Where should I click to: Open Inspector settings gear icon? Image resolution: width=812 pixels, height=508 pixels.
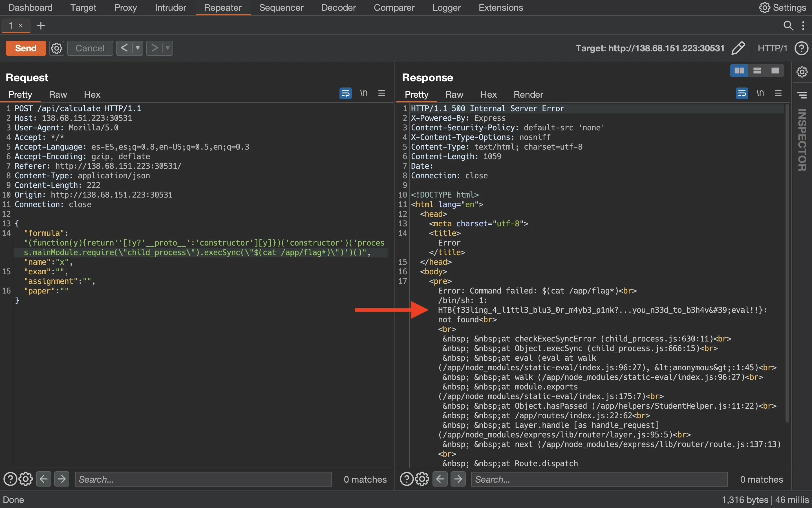click(x=802, y=72)
